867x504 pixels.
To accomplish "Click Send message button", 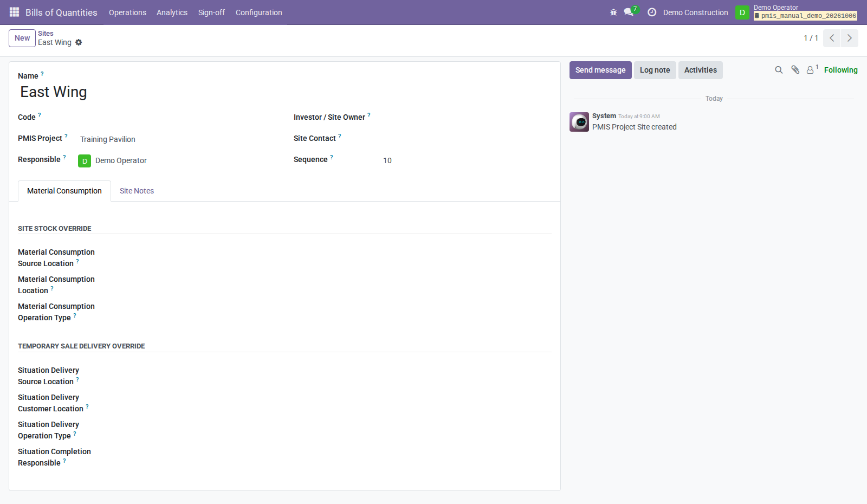I will coord(600,70).
